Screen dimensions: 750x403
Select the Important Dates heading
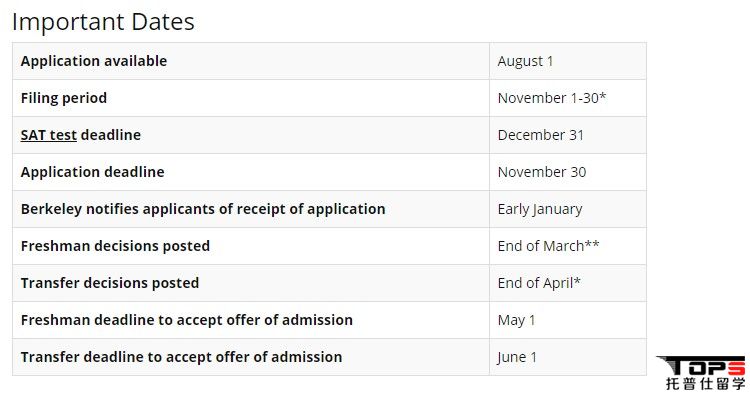coord(103,22)
